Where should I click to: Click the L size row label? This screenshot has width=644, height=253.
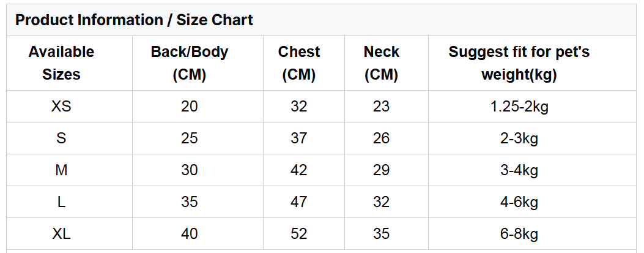(61, 202)
